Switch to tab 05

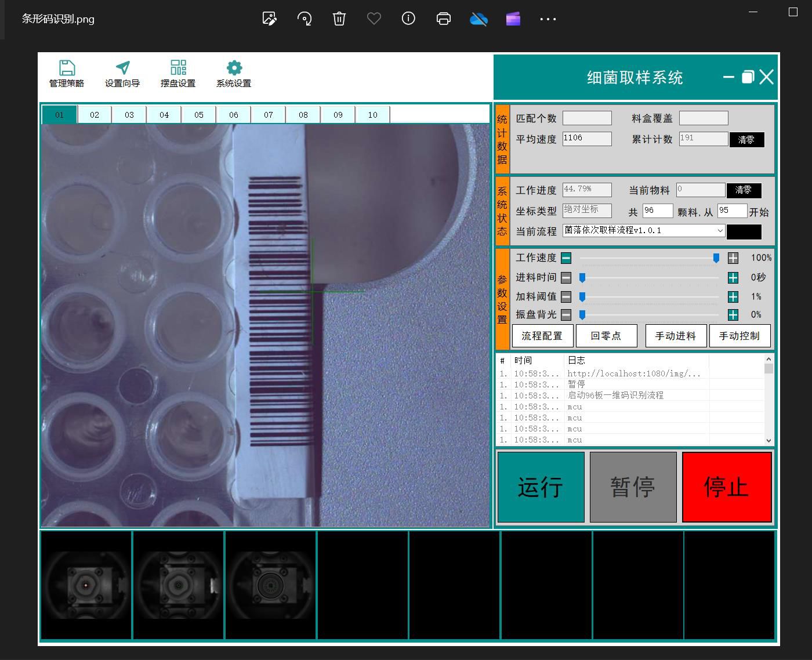199,115
